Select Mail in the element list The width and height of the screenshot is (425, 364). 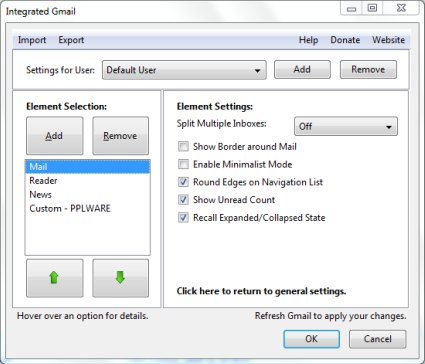(88, 167)
